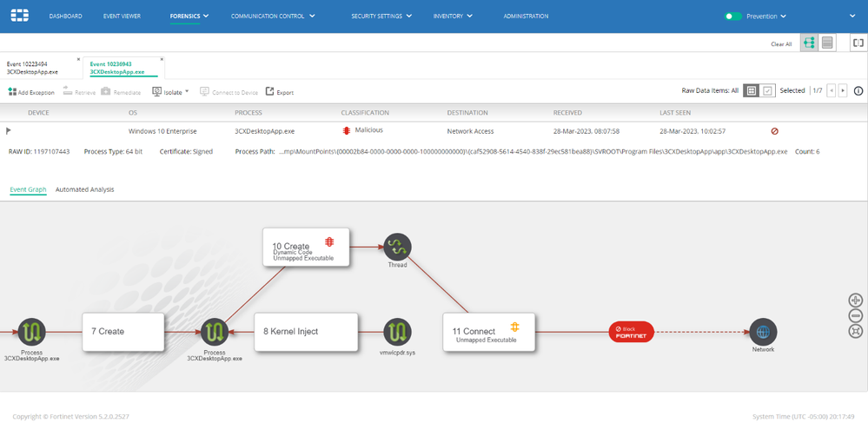Close the Event 10223494 tab
The image size is (868, 423).
(78, 59)
